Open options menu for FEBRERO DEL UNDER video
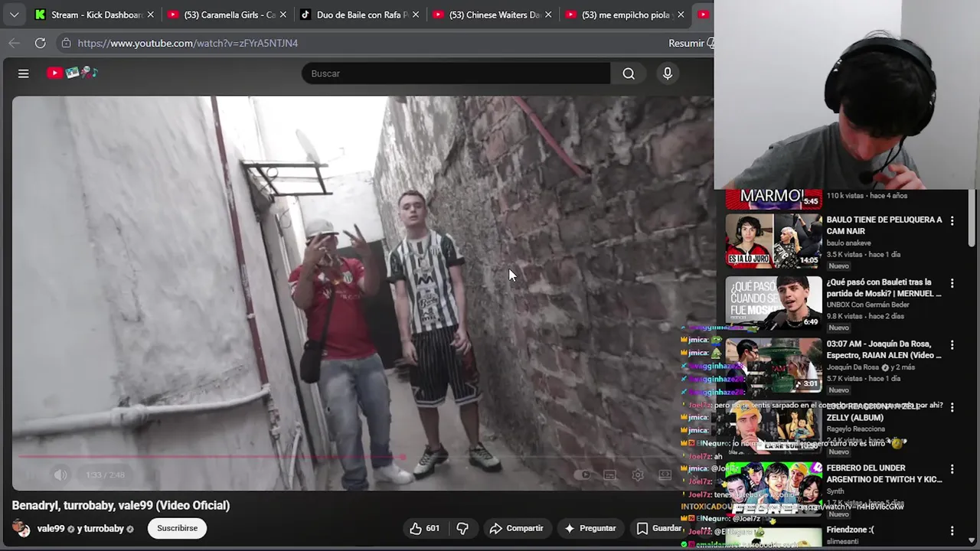Image resolution: width=980 pixels, height=551 pixels. [x=952, y=469]
